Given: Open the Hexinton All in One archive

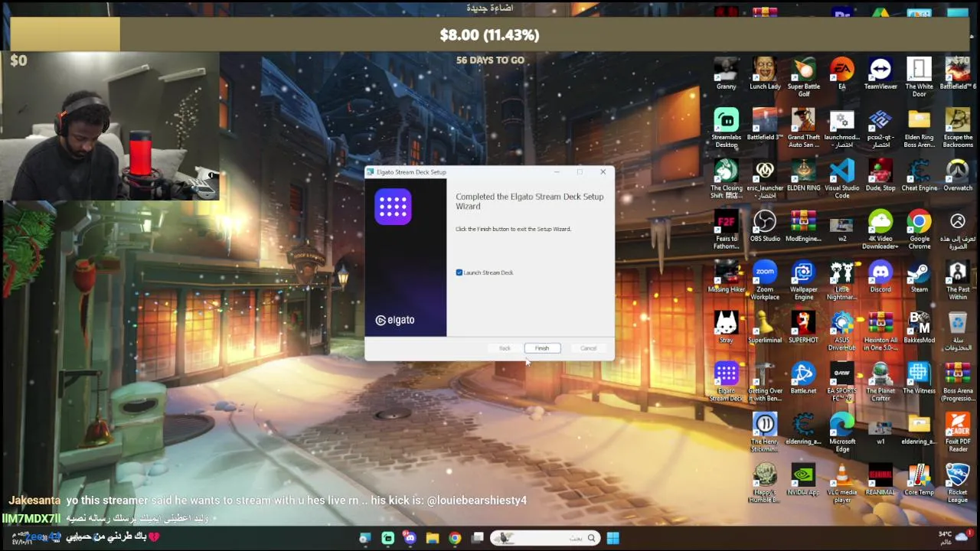Looking at the screenshot, I should pos(880,331).
